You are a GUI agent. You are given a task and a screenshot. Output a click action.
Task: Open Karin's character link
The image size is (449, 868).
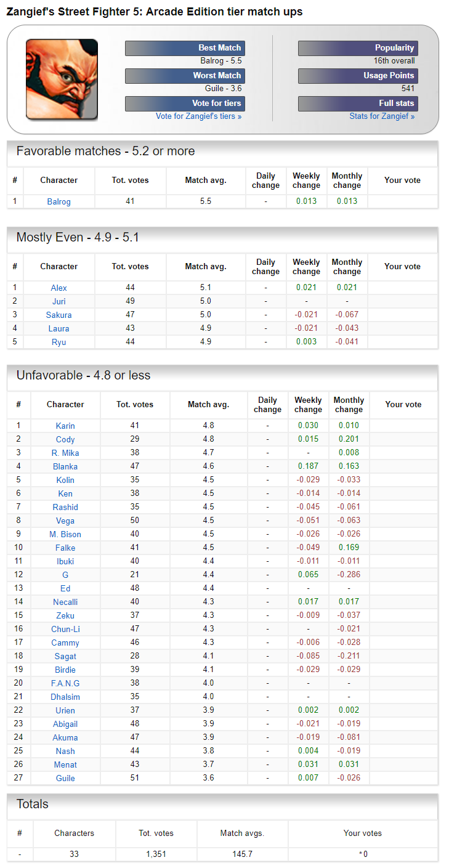(65, 426)
